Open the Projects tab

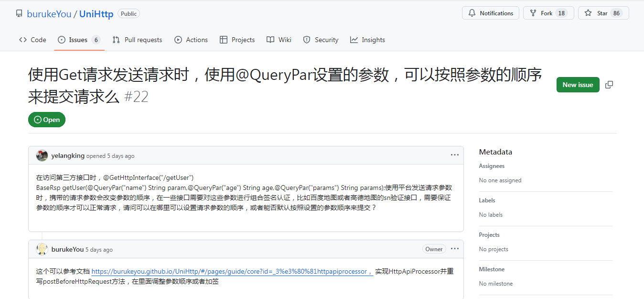pyautogui.click(x=237, y=40)
